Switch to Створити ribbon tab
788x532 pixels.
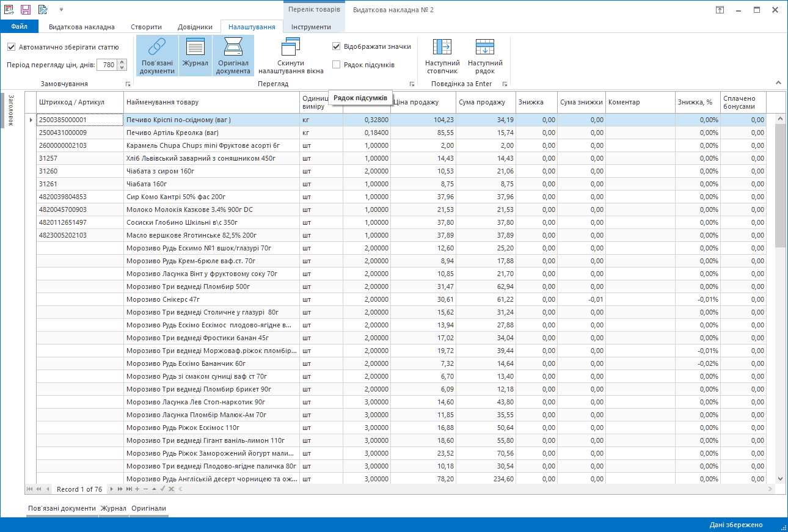click(x=146, y=27)
